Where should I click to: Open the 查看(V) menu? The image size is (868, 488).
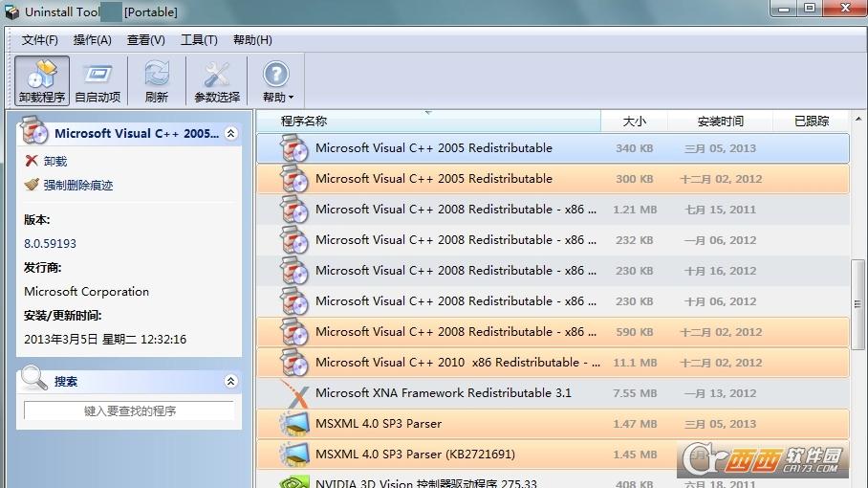click(x=145, y=40)
